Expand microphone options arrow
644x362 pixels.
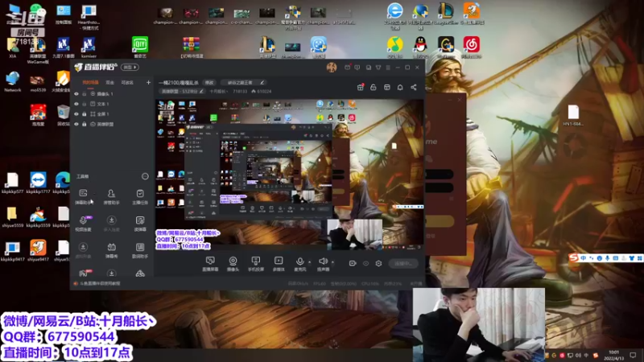(x=310, y=262)
